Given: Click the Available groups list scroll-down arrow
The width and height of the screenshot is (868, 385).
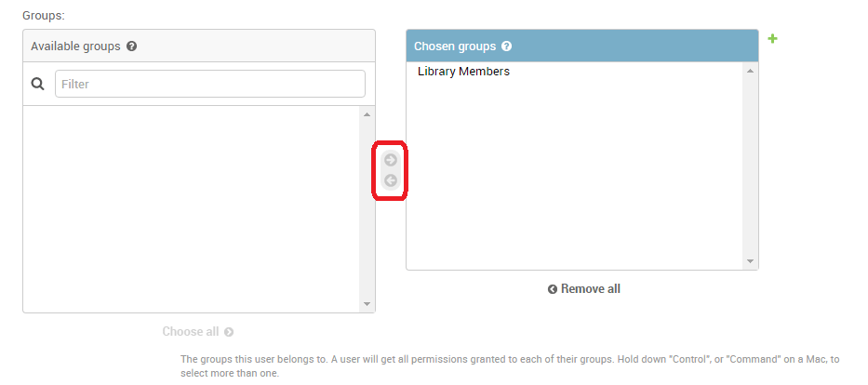Looking at the screenshot, I should (x=367, y=304).
